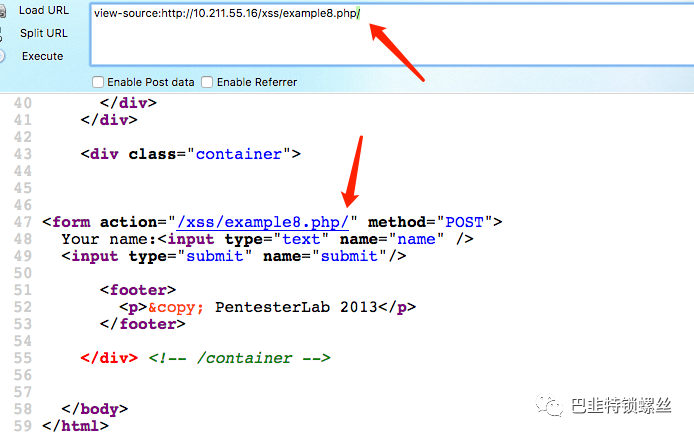The height and width of the screenshot is (437, 694).
Task: Click line number 55 in the gutter
Action: point(23,358)
